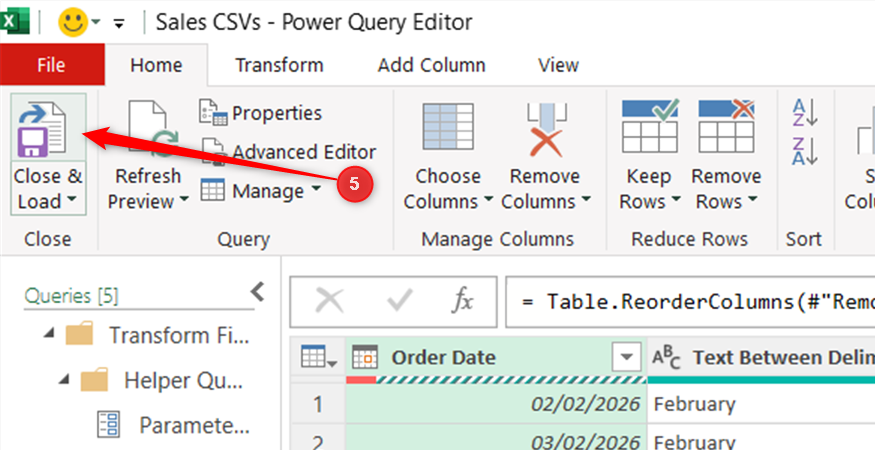Expand the Choose Columns dropdown label
The width and height of the screenshot is (875, 450).
448,189
